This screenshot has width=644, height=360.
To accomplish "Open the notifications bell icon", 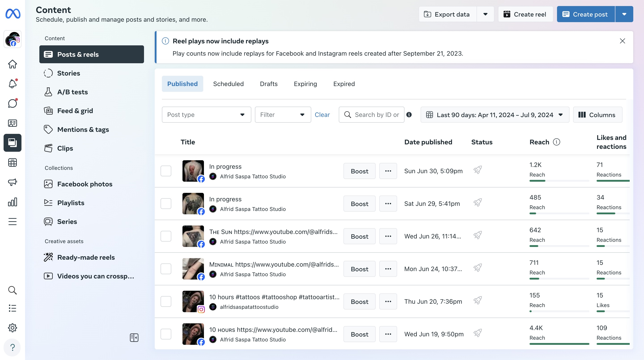I will [13, 84].
